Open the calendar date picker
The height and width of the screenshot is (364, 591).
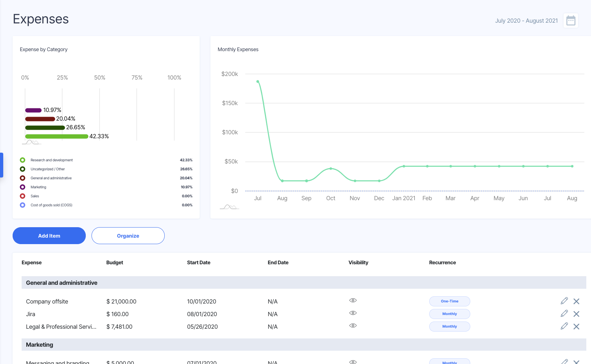coord(571,21)
